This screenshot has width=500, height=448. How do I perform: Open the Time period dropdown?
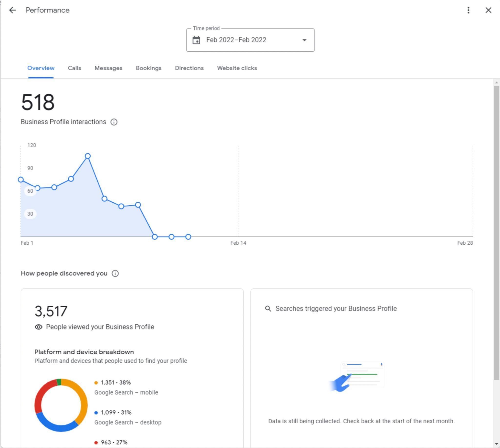(x=304, y=40)
